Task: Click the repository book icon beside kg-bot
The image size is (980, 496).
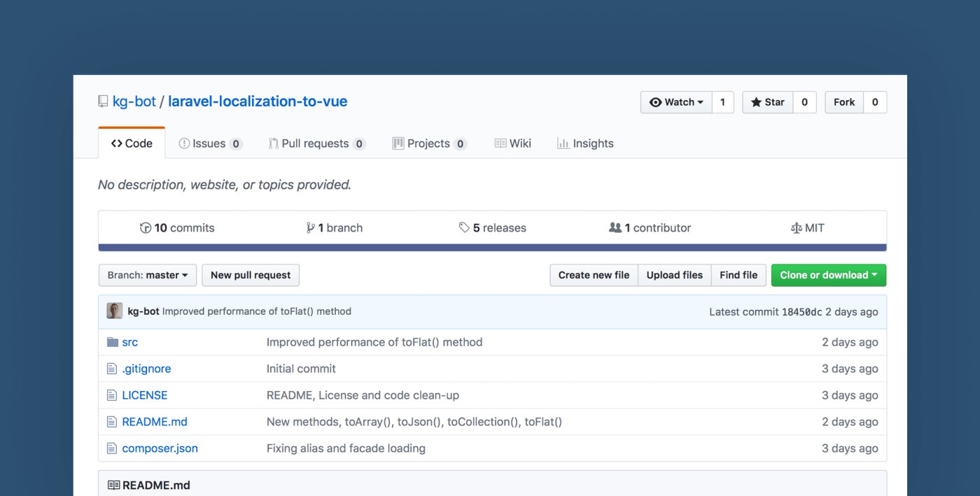Action: point(103,101)
